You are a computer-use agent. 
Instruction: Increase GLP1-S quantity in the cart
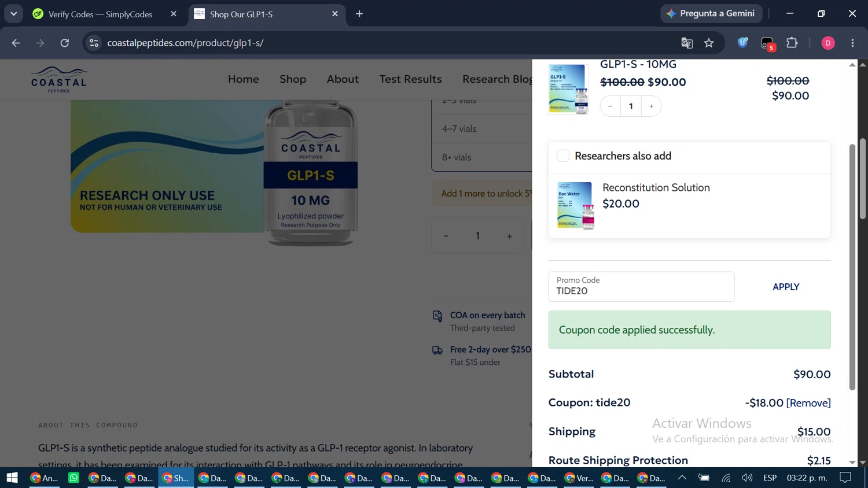(x=652, y=106)
